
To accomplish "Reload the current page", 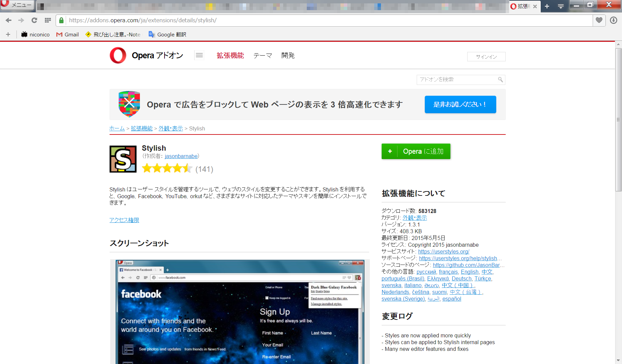I will click(x=34, y=20).
